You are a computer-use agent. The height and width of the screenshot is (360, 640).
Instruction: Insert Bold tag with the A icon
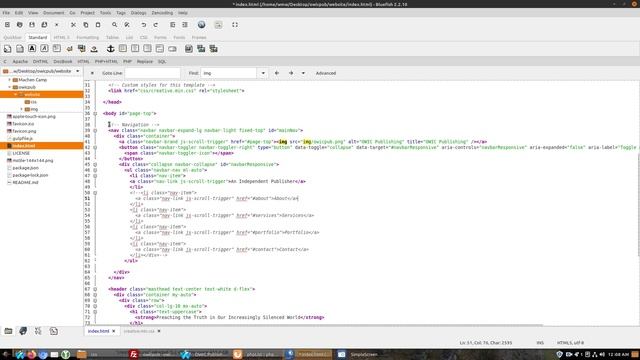pyautogui.click(x=32, y=49)
